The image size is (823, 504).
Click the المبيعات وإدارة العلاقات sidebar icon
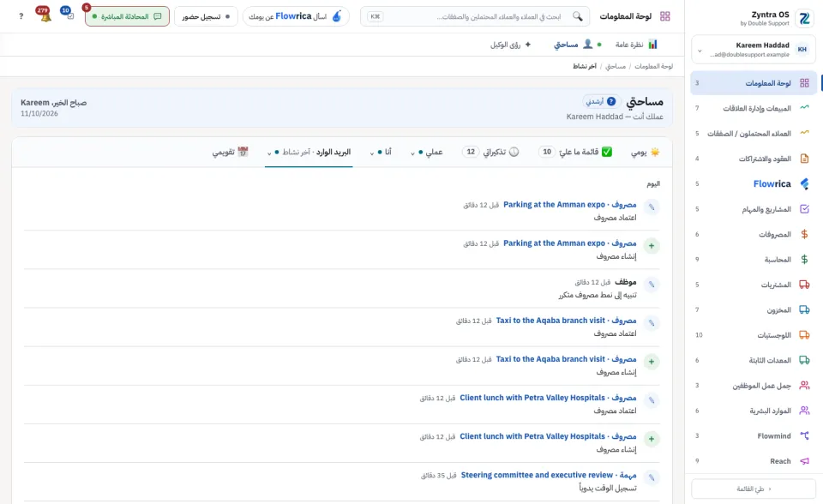[804, 108]
